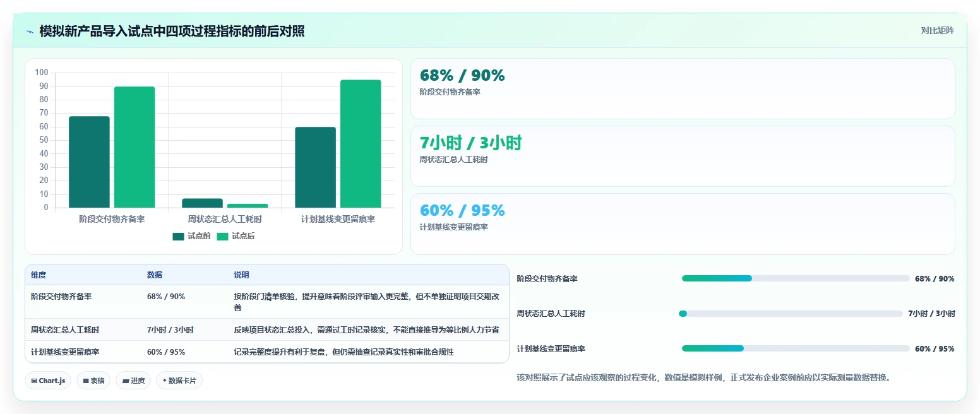Viewport: 980px width, 414px height.
Task: Toggle the 试点后 legend swatch
Action: (222, 237)
